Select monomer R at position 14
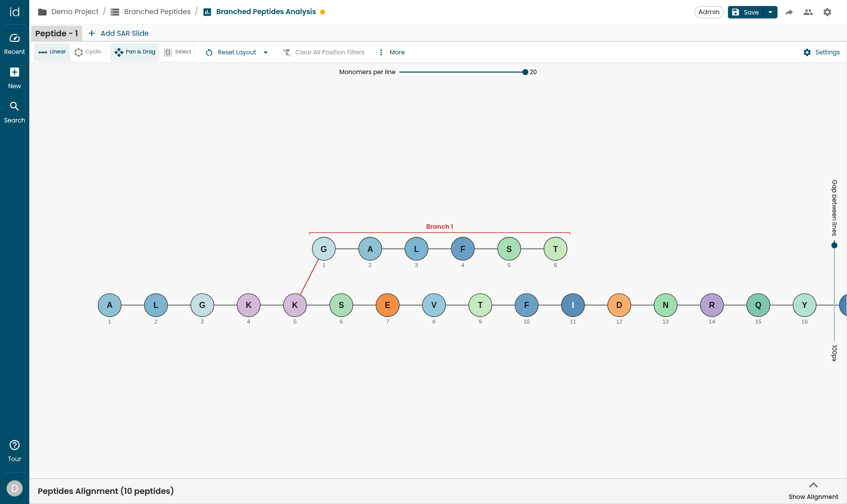The height and width of the screenshot is (504, 847). pyautogui.click(x=712, y=305)
